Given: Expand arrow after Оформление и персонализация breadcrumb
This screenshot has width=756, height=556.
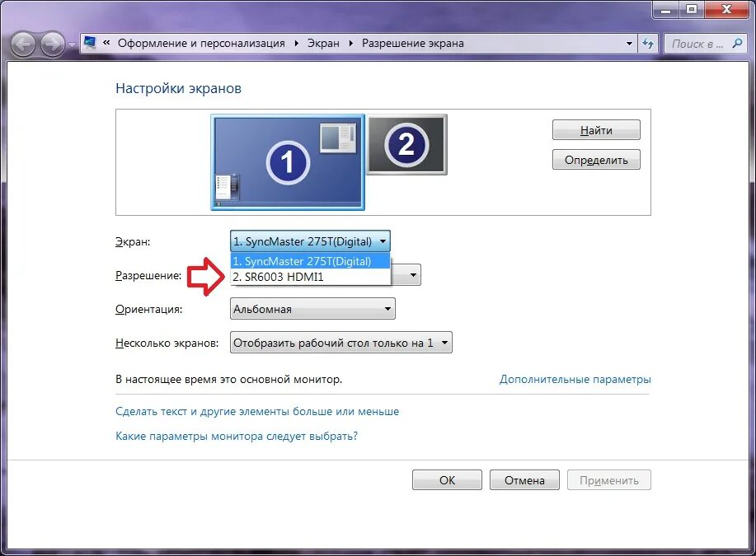Looking at the screenshot, I should coord(296,44).
